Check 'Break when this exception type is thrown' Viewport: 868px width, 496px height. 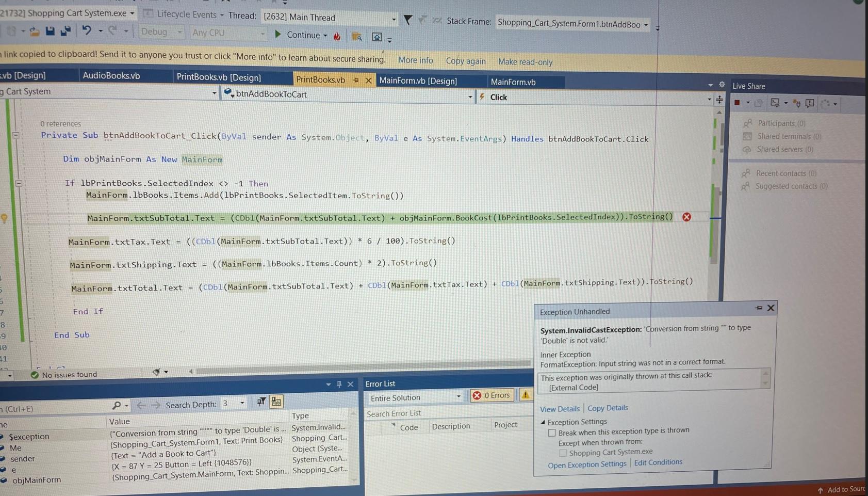pyautogui.click(x=552, y=433)
